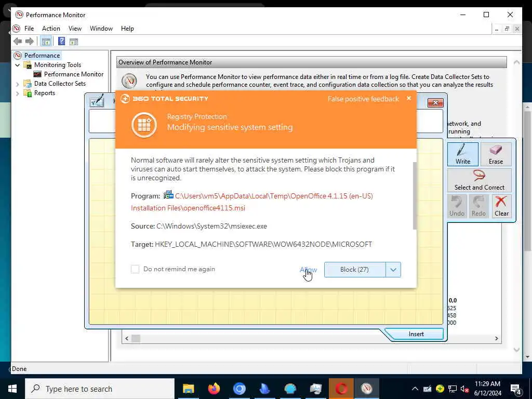Open the notification center icon
The height and width of the screenshot is (399, 532).
pos(516,389)
